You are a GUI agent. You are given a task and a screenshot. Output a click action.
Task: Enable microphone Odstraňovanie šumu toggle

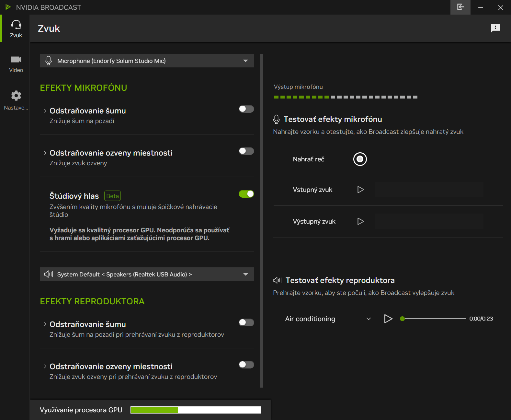pos(246,109)
